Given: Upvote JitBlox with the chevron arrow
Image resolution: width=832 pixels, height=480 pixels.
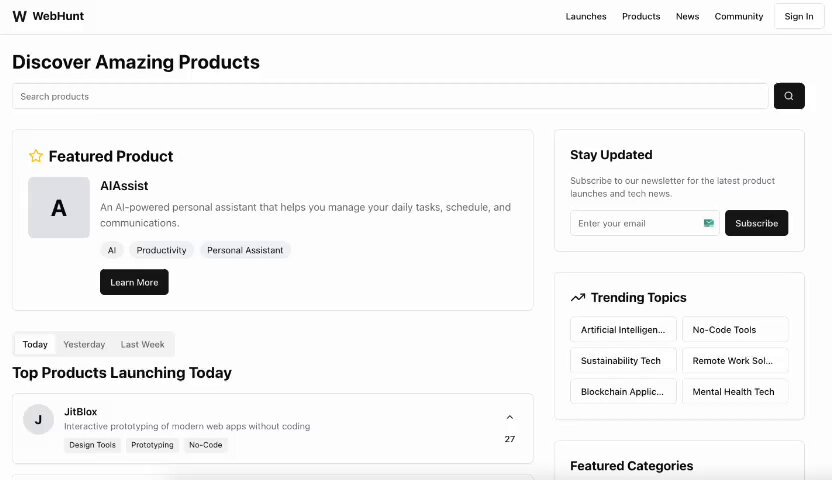Looking at the screenshot, I should (509, 417).
